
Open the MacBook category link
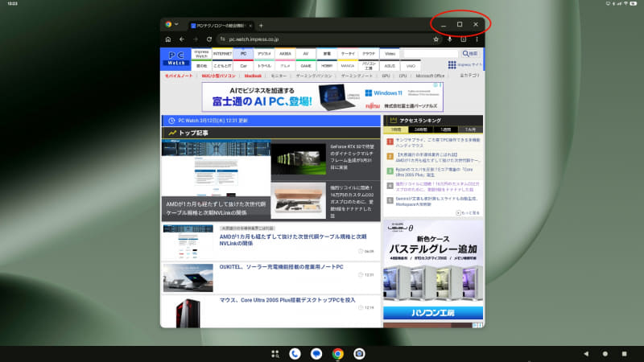(x=253, y=76)
